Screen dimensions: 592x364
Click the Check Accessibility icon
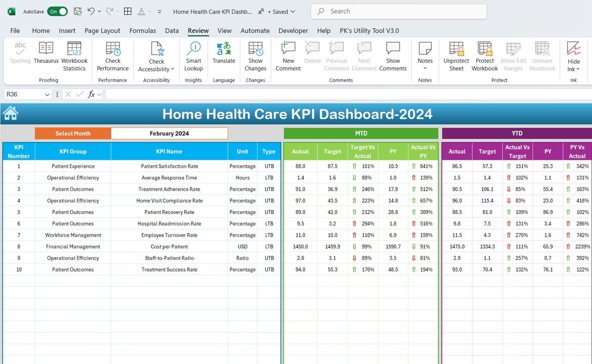[x=157, y=49]
